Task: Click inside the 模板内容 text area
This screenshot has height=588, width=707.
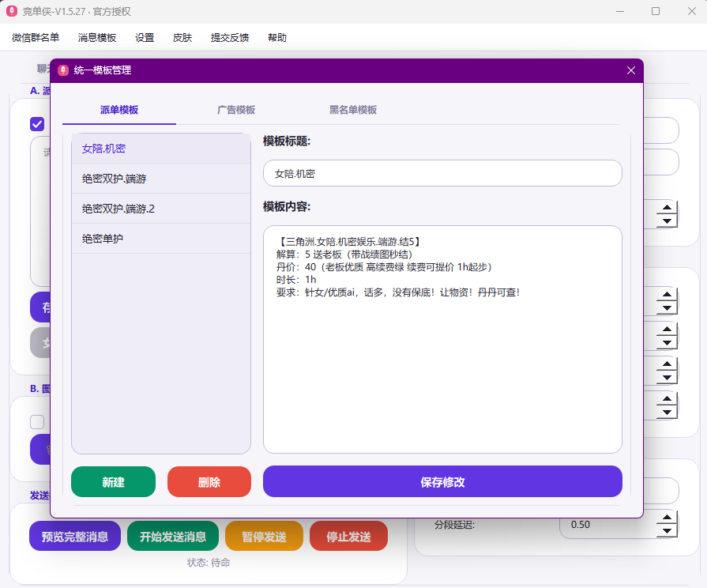Action: [x=442, y=339]
